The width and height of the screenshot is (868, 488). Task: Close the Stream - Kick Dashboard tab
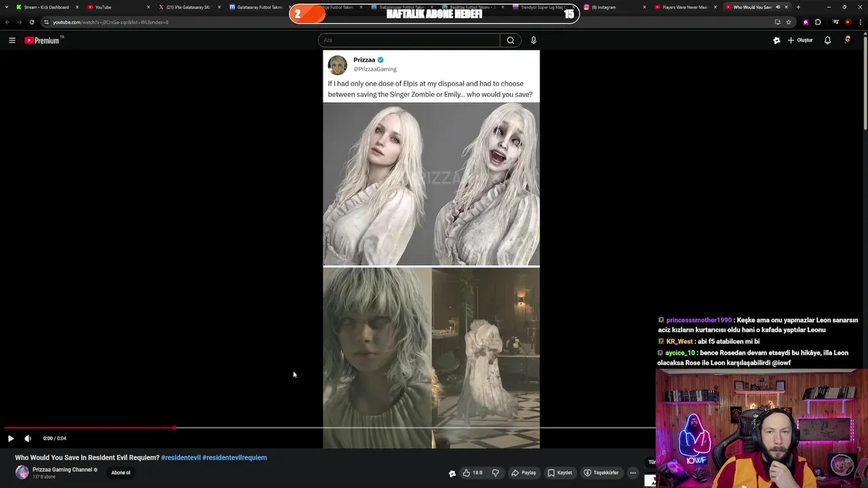(77, 7)
